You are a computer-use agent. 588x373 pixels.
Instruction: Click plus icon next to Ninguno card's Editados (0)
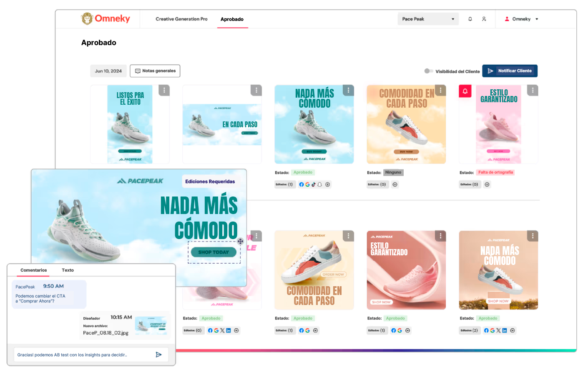[395, 184]
